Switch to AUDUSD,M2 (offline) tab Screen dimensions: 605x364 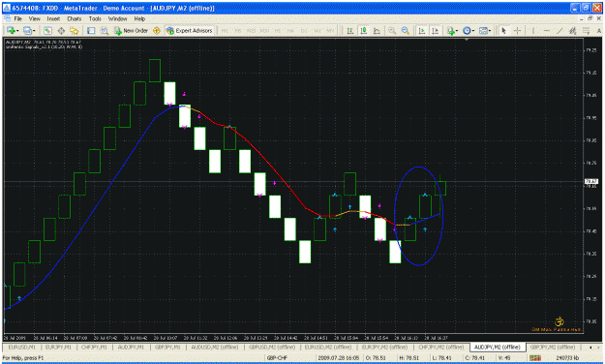pyautogui.click(x=215, y=347)
